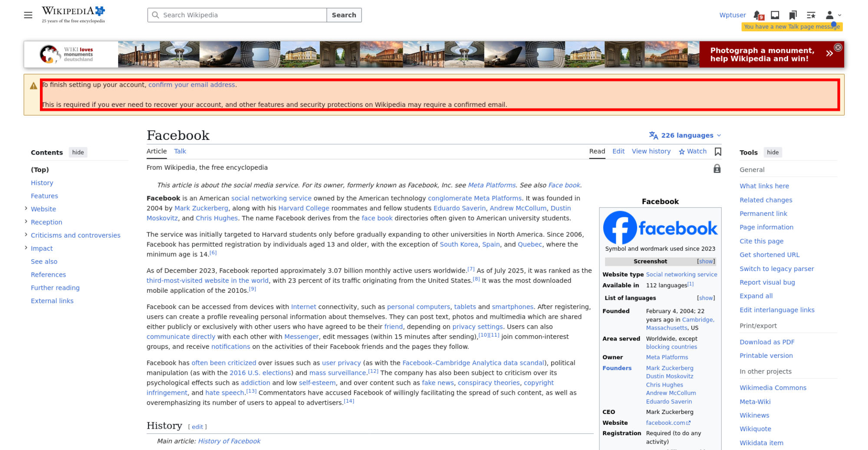The width and height of the screenshot is (868, 450).
Task: Open the 226 languages dropdown
Action: [685, 136]
